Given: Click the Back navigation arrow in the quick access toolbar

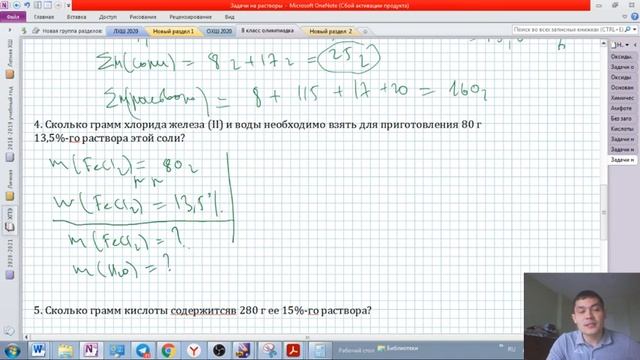Looking at the screenshot, I should pos(17,5).
